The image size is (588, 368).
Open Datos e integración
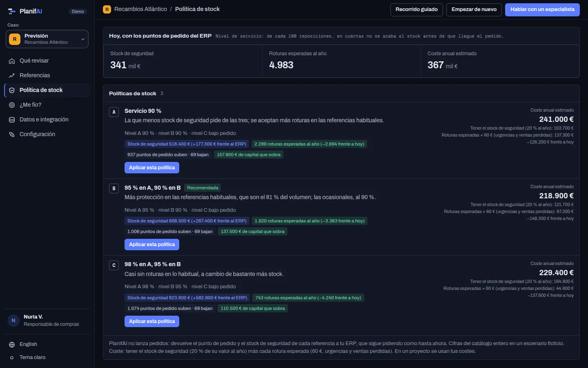point(47,119)
